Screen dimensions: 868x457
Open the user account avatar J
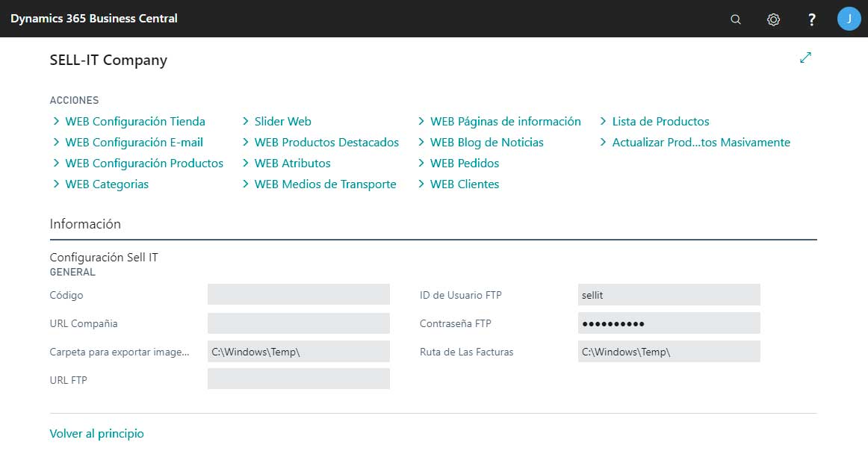[x=849, y=19]
